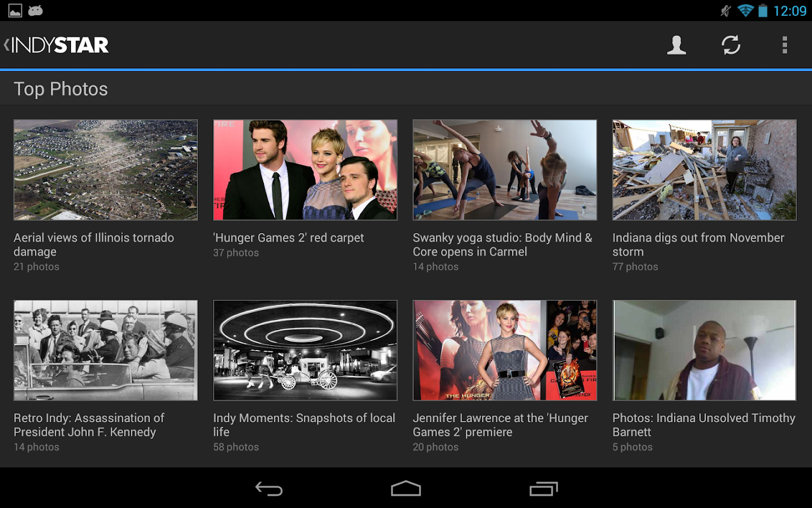Tap the clock showing 12:09
Image resolution: width=812 pixels, height=508 pixels.
coord(792,10)
